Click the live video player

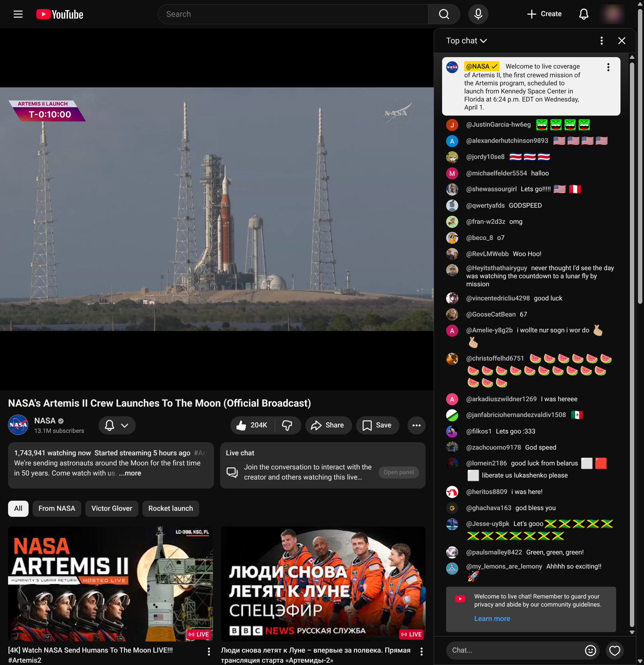coord(217,209)
